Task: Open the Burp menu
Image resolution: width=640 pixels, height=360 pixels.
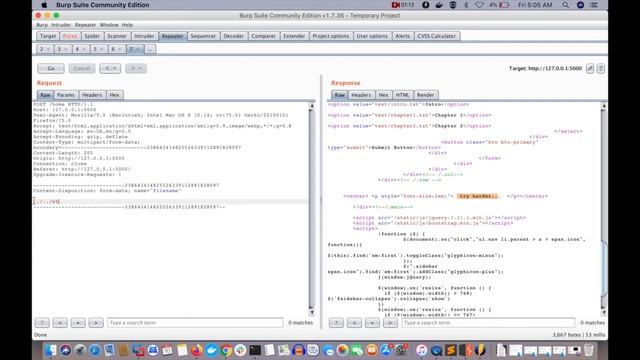Action: pyautogui.click(x=42, y=25)
